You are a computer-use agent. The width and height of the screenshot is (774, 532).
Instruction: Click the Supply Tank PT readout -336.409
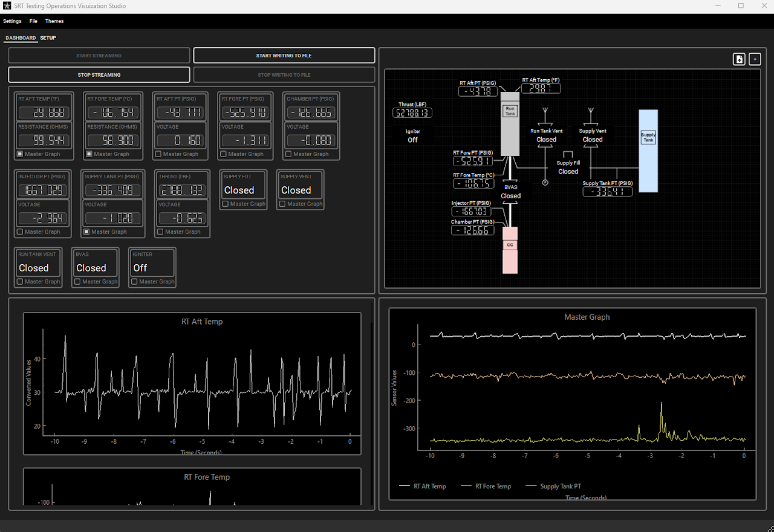click(x=113, y=190)
